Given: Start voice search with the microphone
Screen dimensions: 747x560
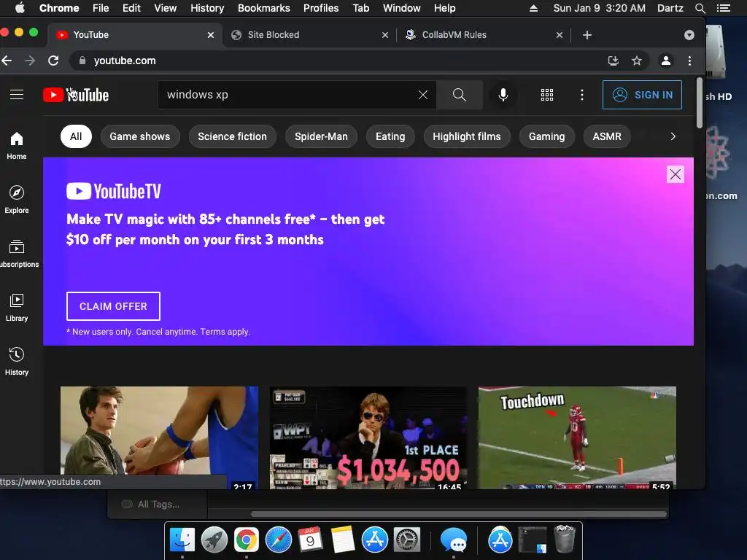Looking at the screenshot, I should click(x=503, y=95).
